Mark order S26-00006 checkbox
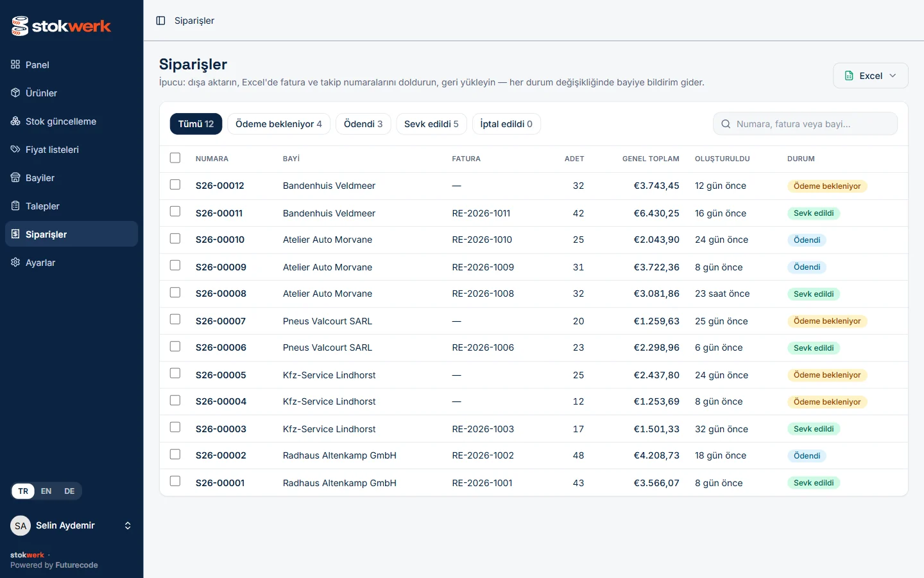Screen dimensions: 924x578 click(x=175, y=347)
